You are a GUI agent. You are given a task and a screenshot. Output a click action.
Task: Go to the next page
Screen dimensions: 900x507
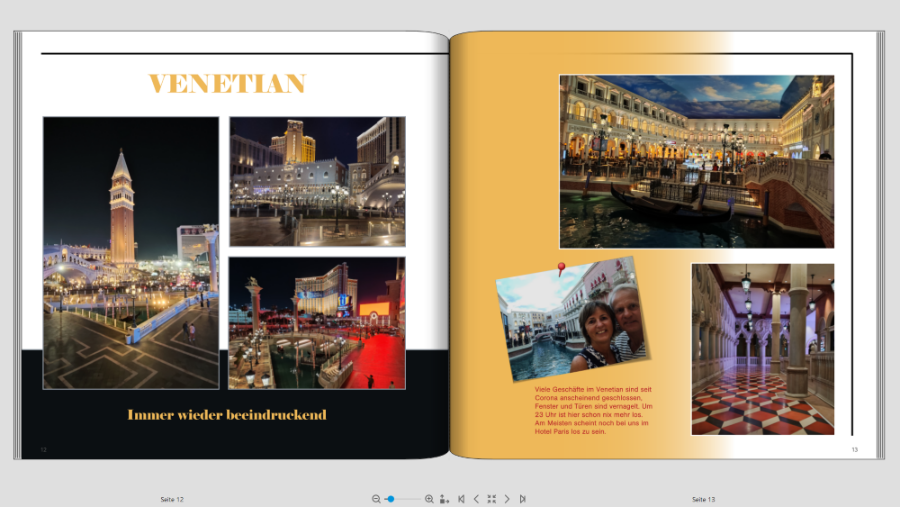507,499
